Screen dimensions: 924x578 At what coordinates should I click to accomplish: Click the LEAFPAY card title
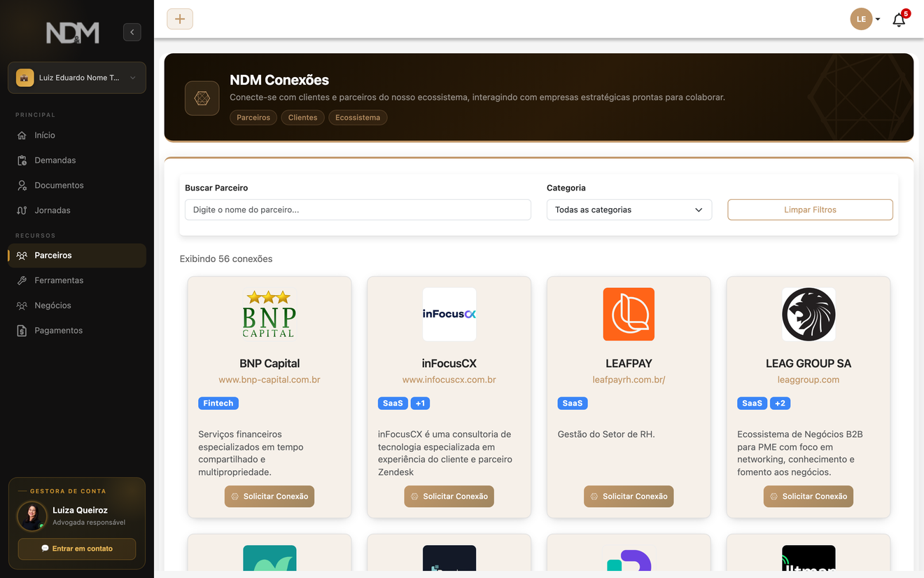click(x=629, y=364)
